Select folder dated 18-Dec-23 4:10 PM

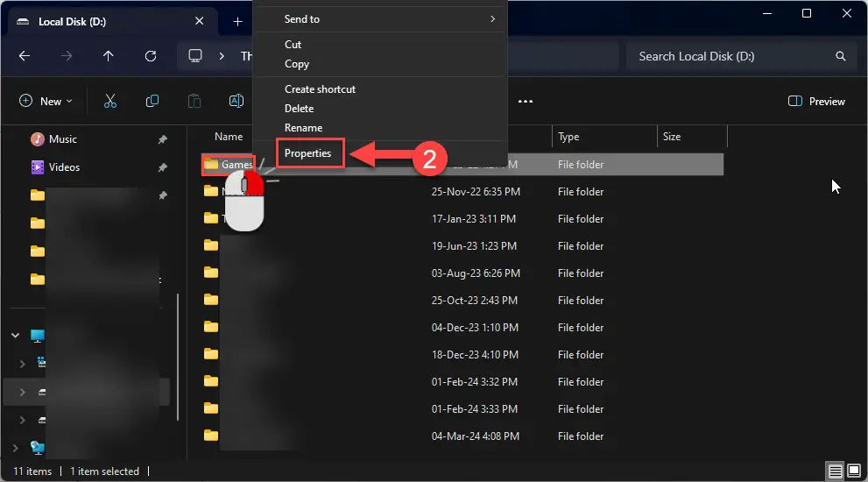(462, 355)
